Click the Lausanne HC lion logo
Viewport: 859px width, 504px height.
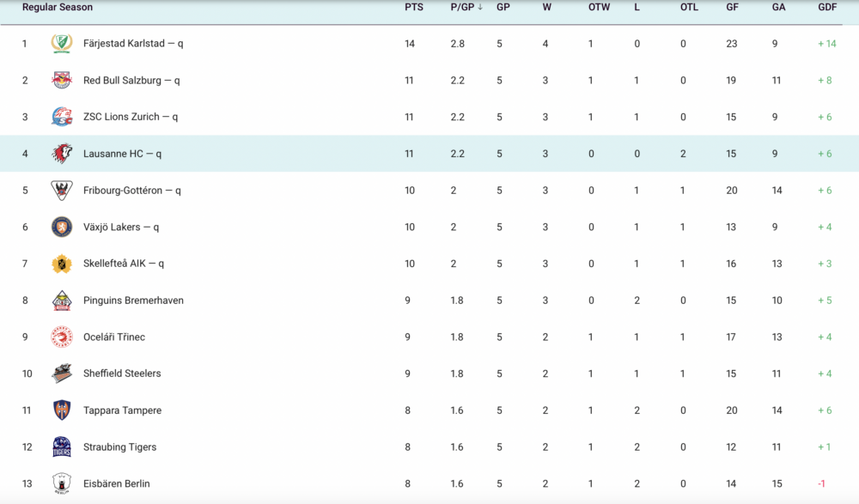point(62,154)
